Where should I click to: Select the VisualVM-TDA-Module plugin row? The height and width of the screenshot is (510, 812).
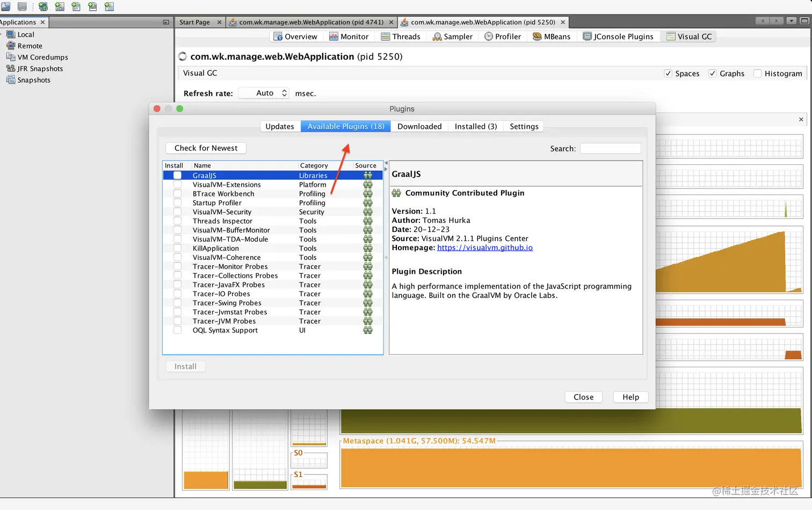(273, 239)
